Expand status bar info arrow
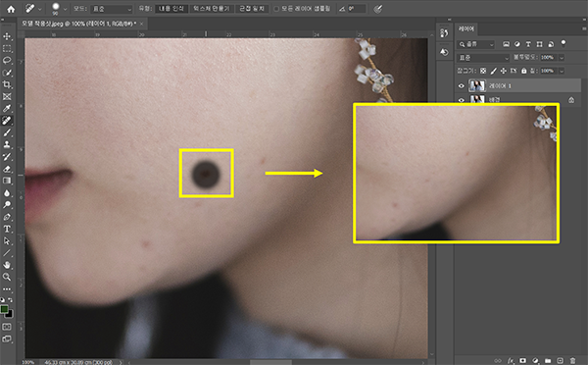 121,362
